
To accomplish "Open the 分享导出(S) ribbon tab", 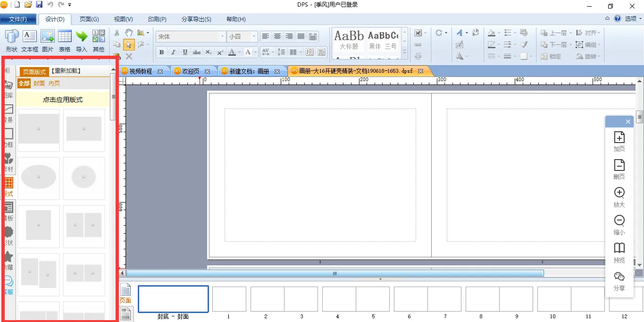I will tap(196, 19).
